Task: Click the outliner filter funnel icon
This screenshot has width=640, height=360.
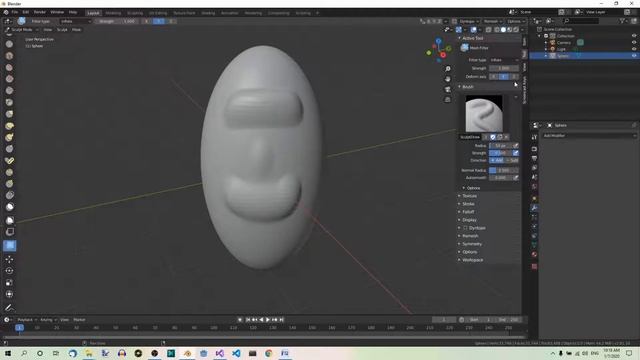Action: [622, 21]
